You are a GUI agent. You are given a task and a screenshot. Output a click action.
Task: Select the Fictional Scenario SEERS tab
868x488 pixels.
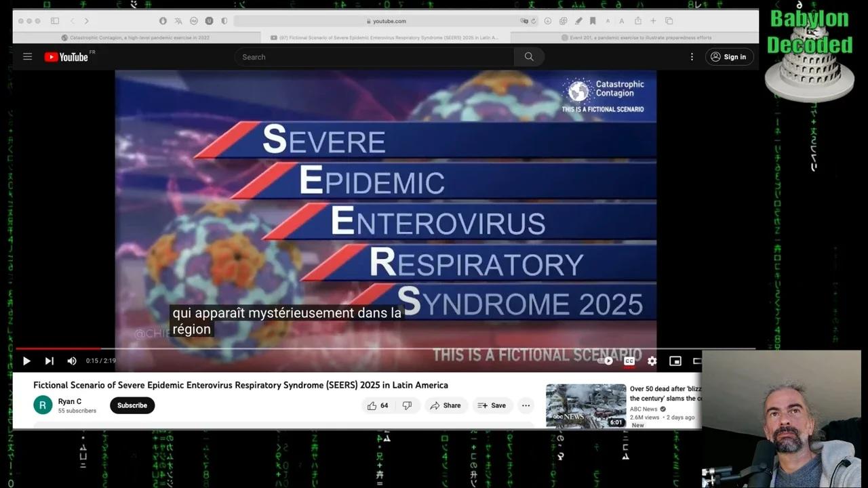pos(385,38)
